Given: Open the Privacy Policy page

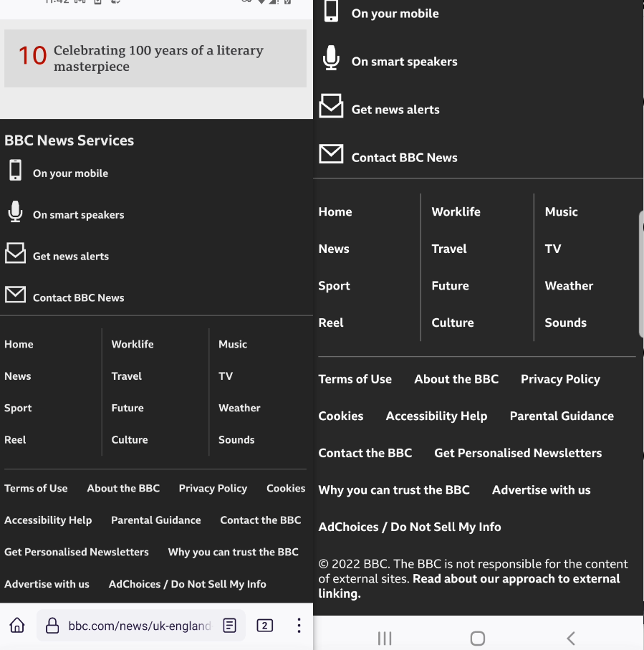Looking at the screenshot, I should (213, 488).
